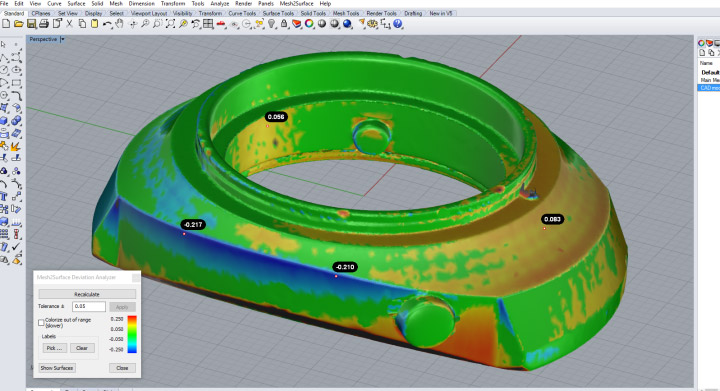
Task: Select the arrow pointer tool in the sidebar
Action: click(4, 45)
